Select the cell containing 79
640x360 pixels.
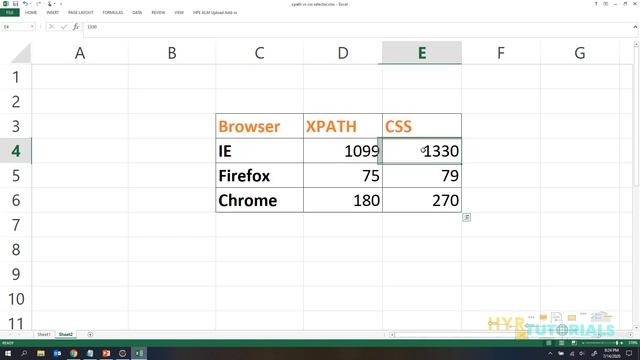click(422, 176)
